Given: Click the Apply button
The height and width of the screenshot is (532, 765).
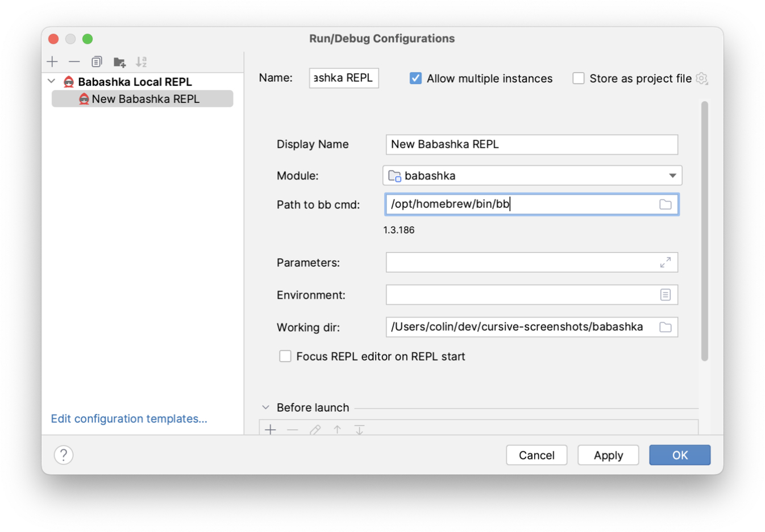Looking at the screenshot, I should (x=608, y=455).
